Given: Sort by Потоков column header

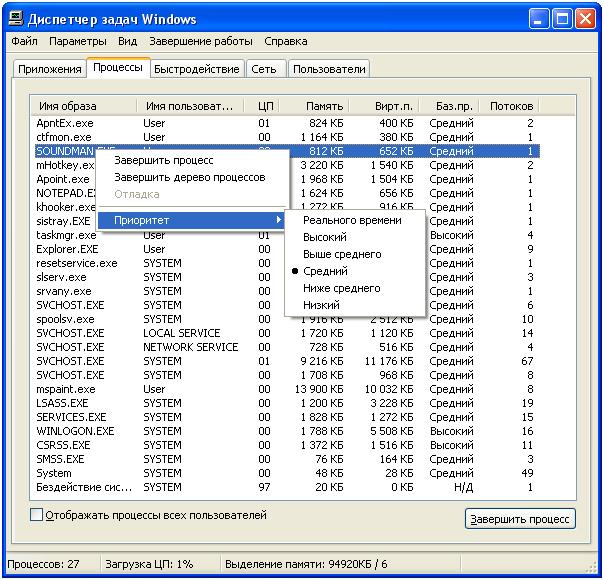Looking at the screenshot, I should pos(509,106).
